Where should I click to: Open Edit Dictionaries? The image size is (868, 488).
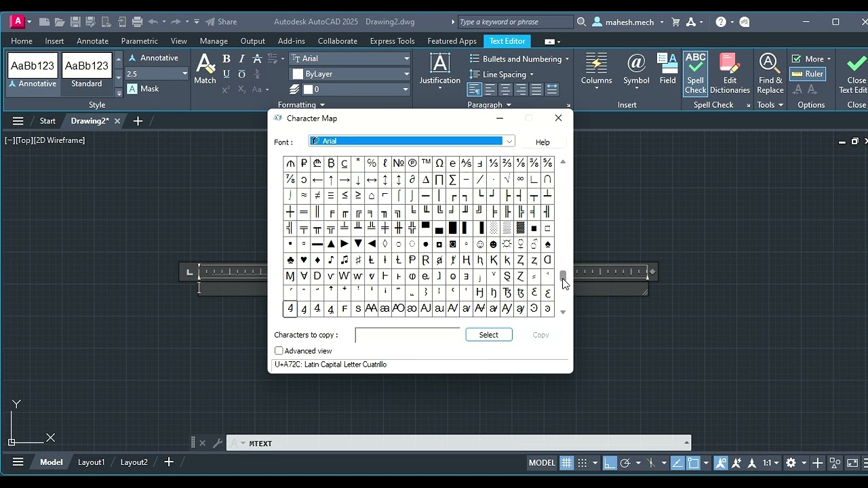(x=730, y=73)
